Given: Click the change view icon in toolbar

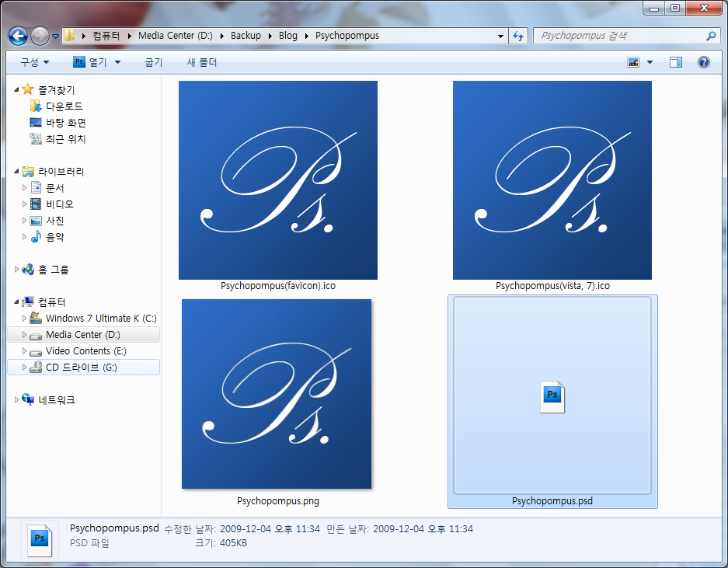Looking at the screenshot, I should [634, 62].
